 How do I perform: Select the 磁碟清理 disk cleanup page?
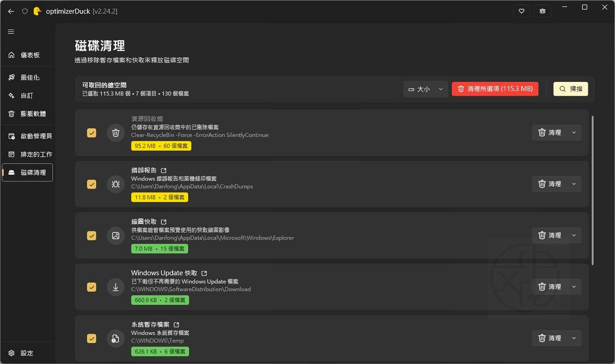pyautogui.click(x=27, y=173)
